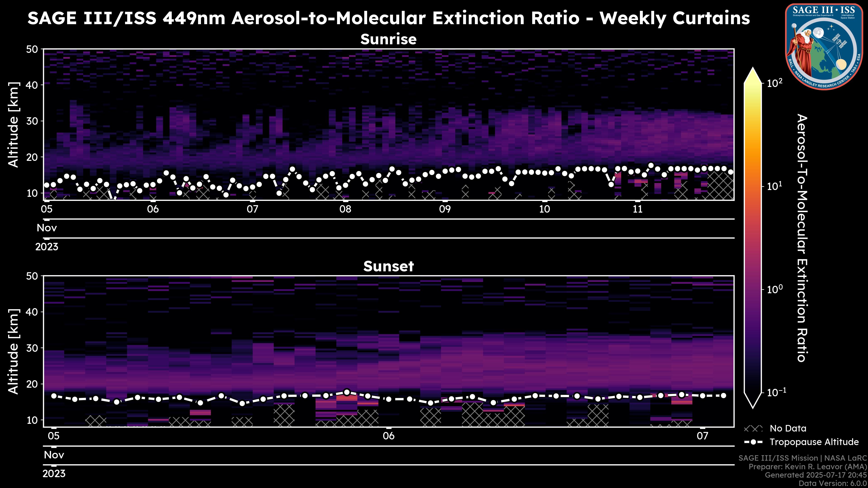The height and width of the screenshot is (488, 868).
Task: Click the 10² colorbar tick label
Action: click(775, 83)
